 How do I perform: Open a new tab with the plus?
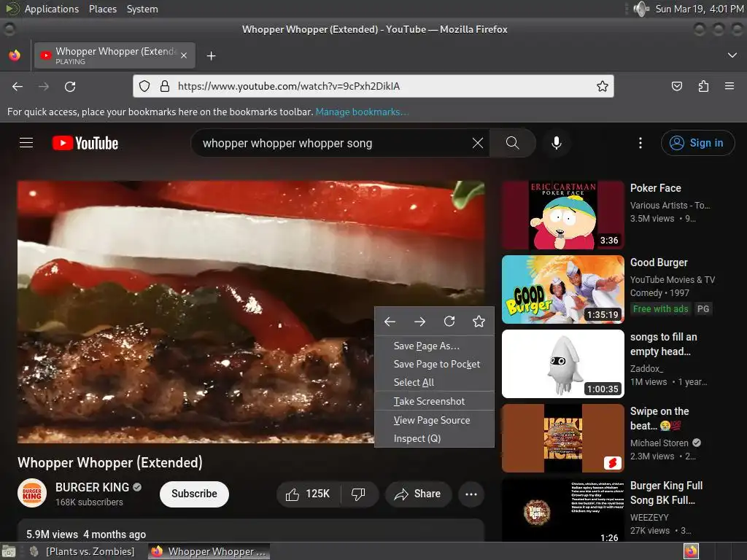coord(211,56)
